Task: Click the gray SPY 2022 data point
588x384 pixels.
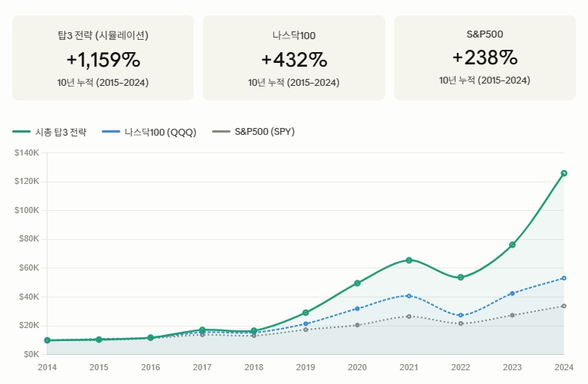Action: [461, 323]
